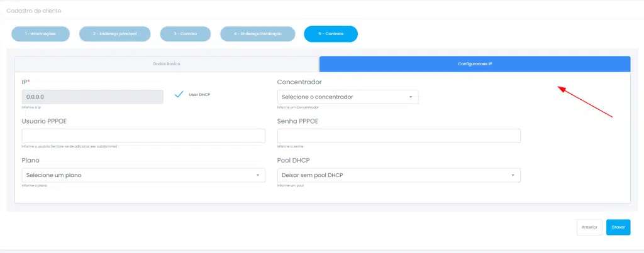The image size is (644, 253).
Task: Click the Cadastro de cliente heading
Action: [34, 11]
